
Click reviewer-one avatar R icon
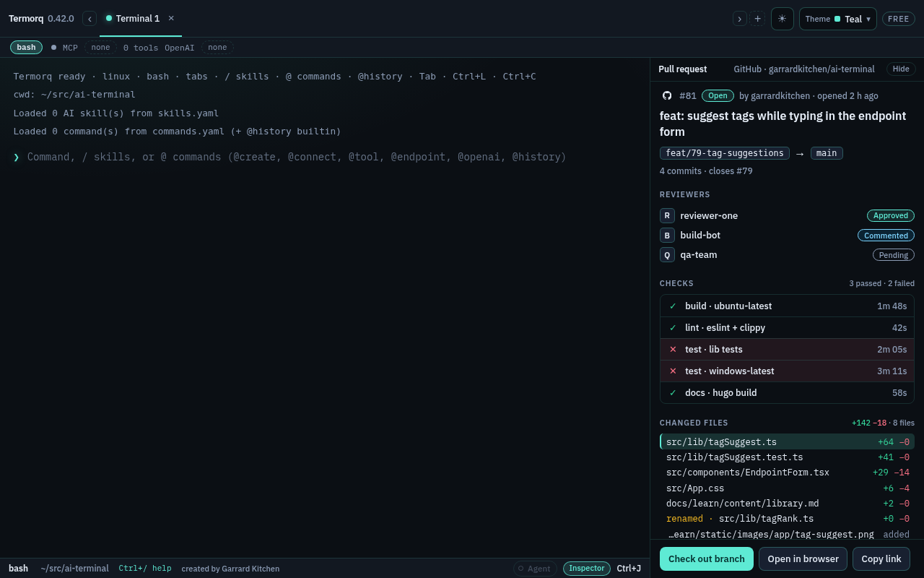pyautogui.click(x=667, y=215)
